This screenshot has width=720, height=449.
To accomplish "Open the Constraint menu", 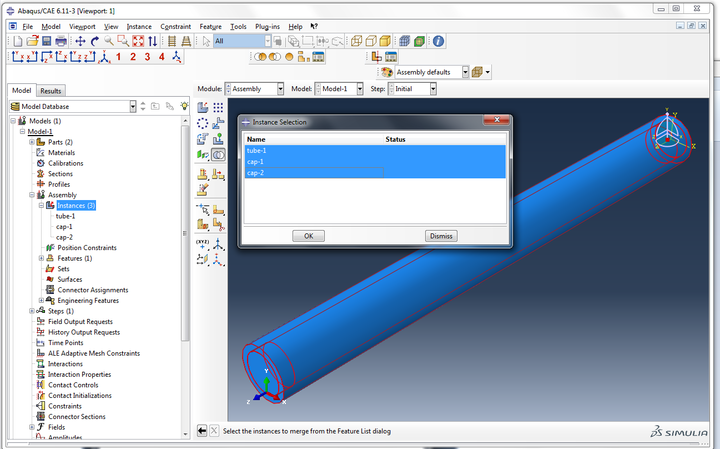I will coord(175,27).
